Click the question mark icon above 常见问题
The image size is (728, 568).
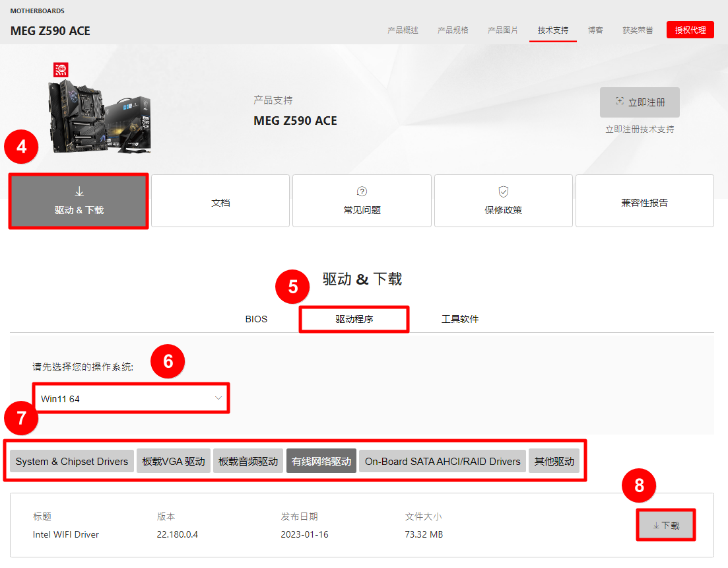pyautogui.click(x=362, y=192)
